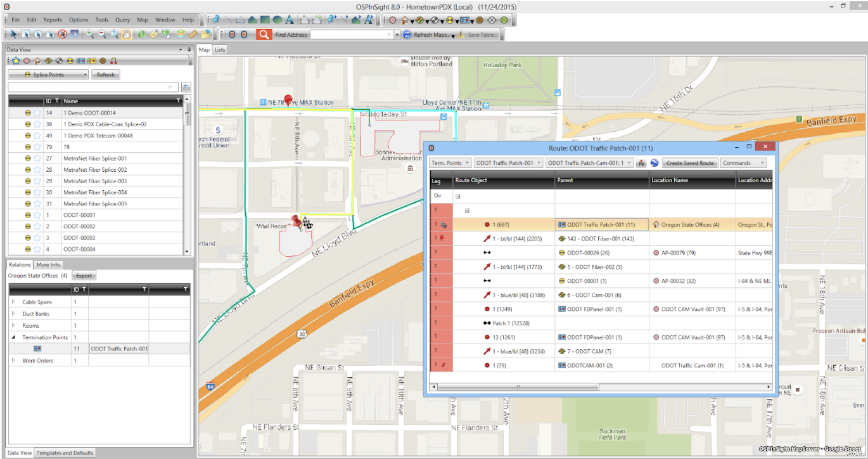This screenshot has height=459, width=868.
Task: Click the Export button
Action: [x=84, y=276]
